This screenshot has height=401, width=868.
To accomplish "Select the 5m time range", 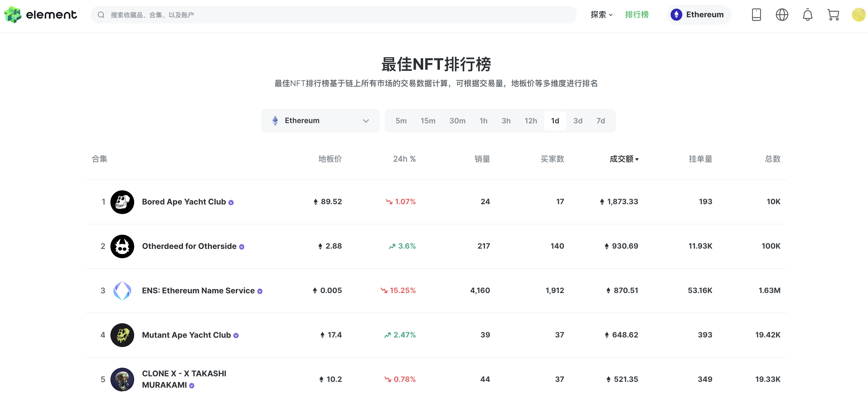I will tap(401, 121).
